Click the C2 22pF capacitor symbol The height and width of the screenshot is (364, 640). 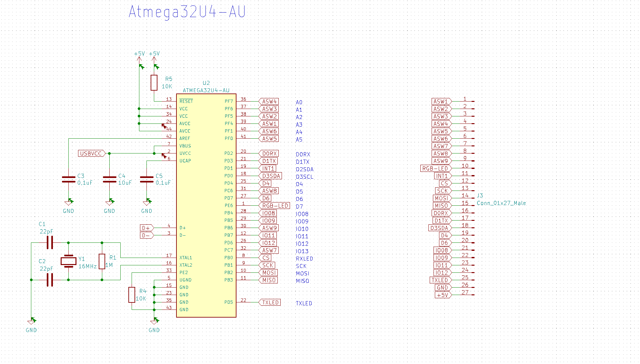coord(50,280)
